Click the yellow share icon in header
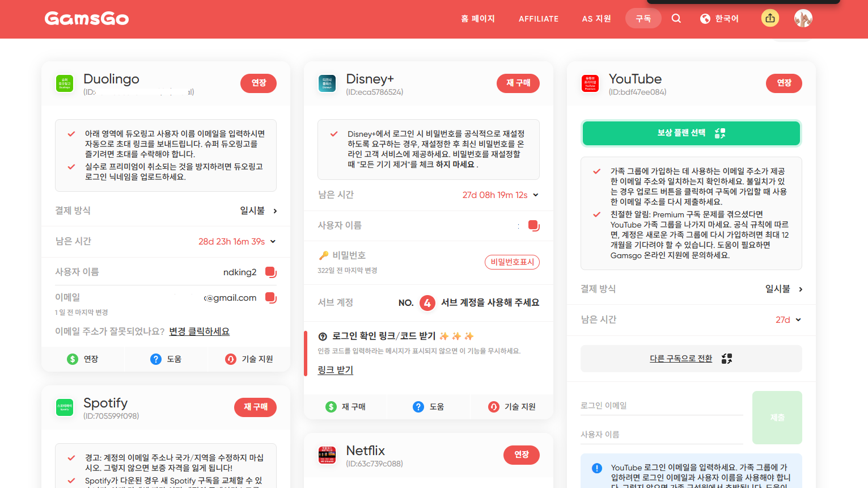This screenshot has height=488, width=868. 770,18
